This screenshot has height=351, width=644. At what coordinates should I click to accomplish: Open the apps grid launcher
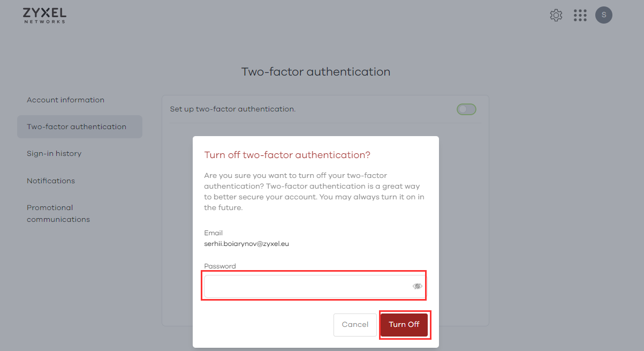(x=580, y=16)
